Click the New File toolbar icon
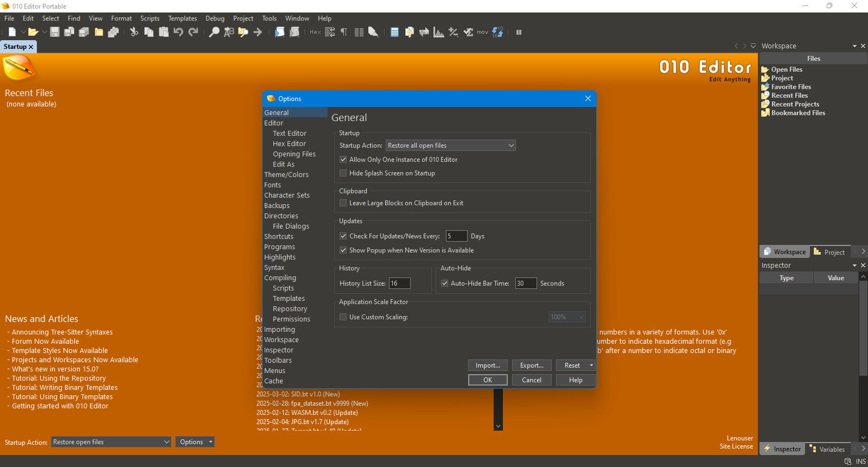Screen dimensions: 868x467 [x=12, y=32]
